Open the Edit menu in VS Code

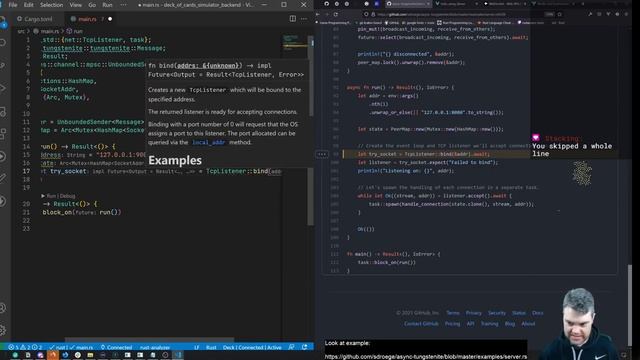point(28,5)
